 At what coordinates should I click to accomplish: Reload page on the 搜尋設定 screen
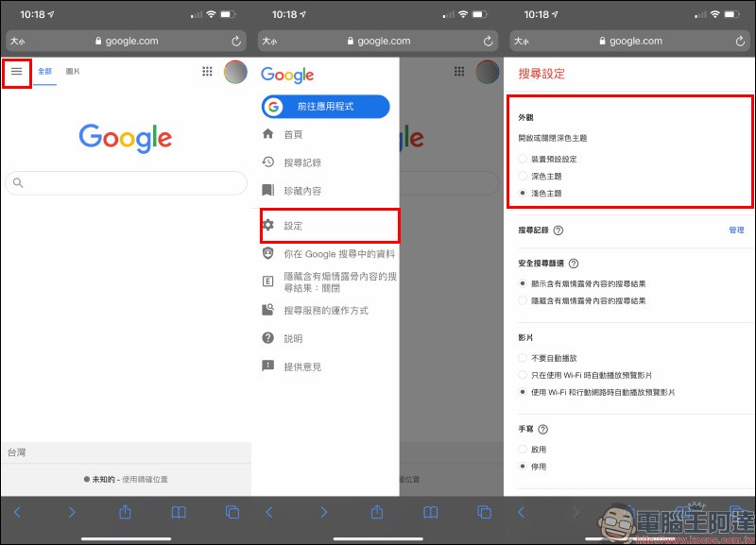pyautogui.click(x=740, y=42)
